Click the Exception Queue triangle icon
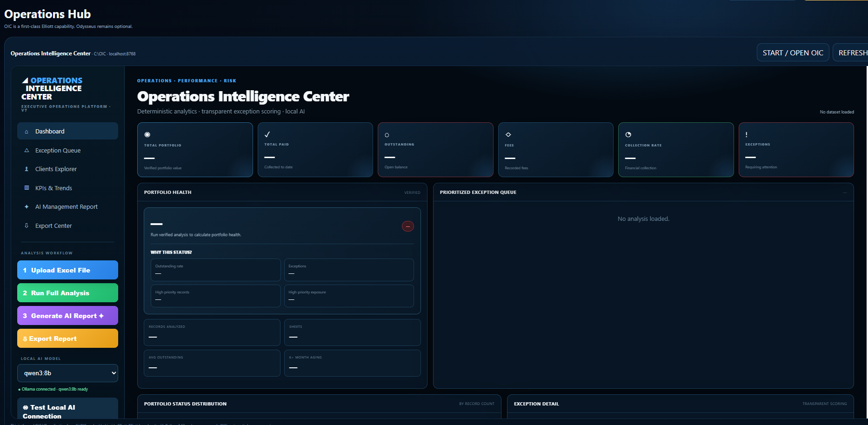 [27, 150]
